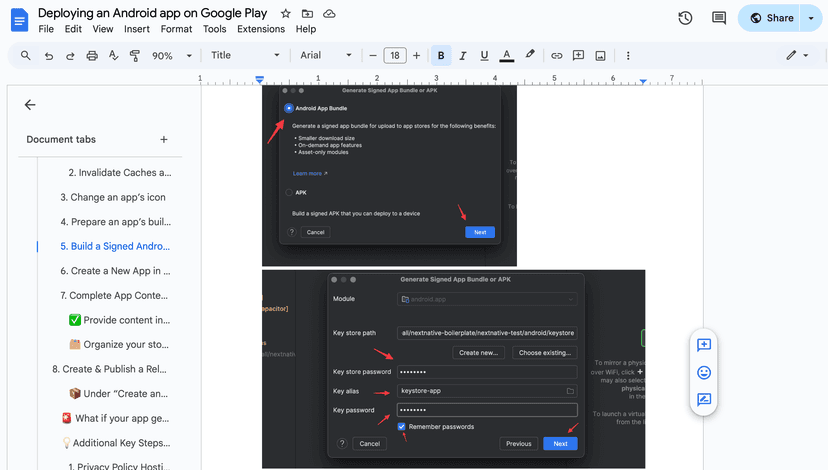The width and height of the screenshot is (828, 470).
Task: Open version history clock icon
Action: coord(685,18)
